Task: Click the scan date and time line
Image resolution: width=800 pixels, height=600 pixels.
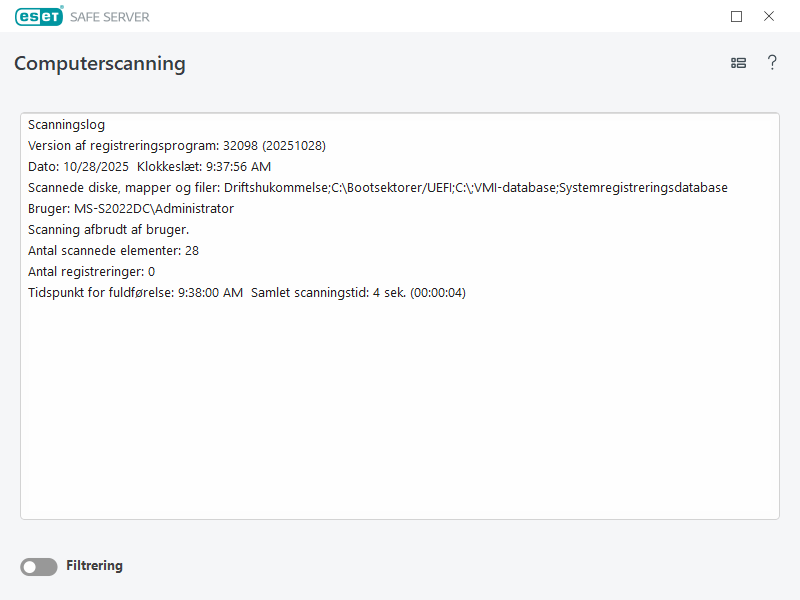Action: pos(149,166)
